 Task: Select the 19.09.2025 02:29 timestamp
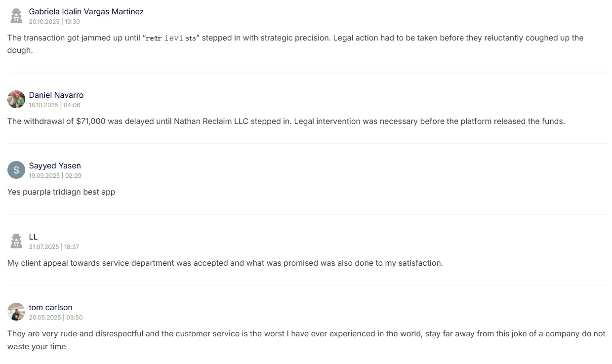coord(55,176)
